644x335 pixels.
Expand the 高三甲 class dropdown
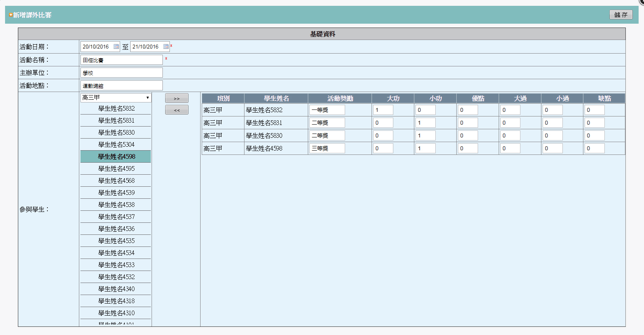click(x=116, y=97)
